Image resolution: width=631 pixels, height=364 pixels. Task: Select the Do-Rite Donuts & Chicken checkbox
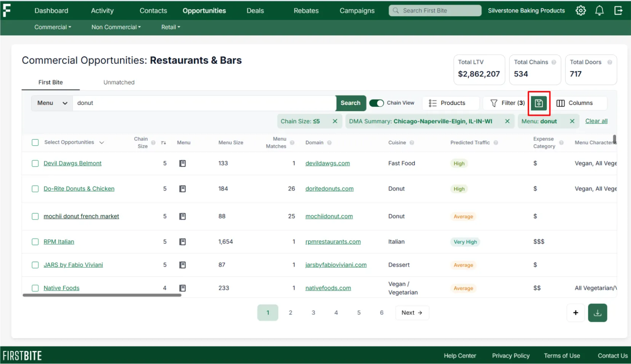35,189
